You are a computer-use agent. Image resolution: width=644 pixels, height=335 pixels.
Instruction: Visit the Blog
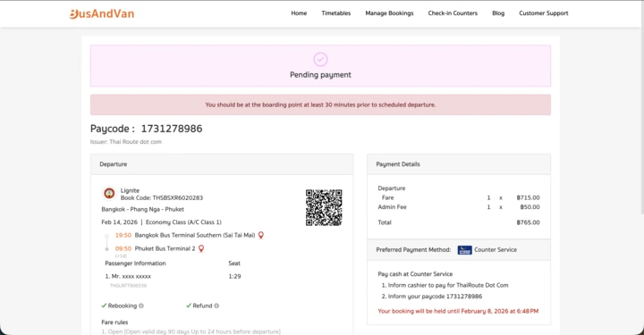498,13
